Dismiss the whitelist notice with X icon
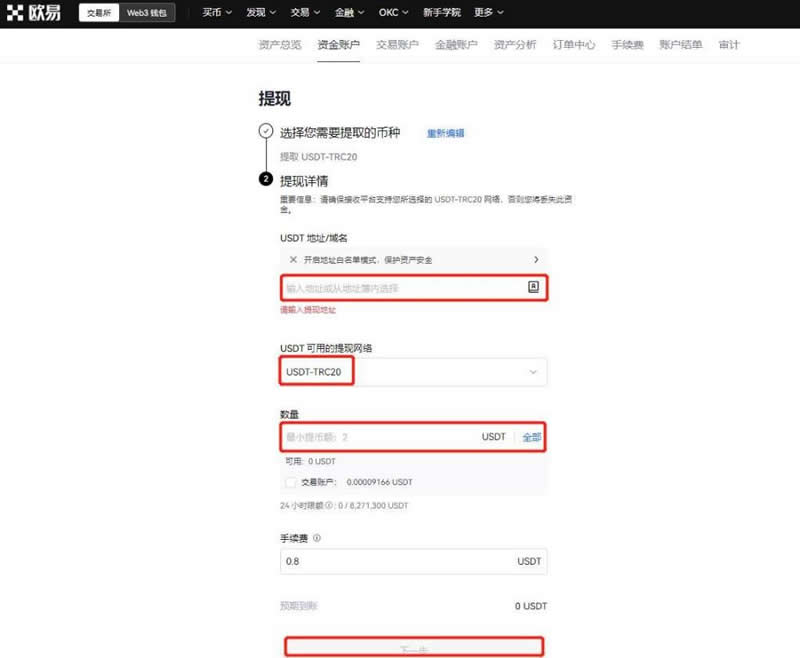The height and width of the screenshot is (658, 800). pos(293,259)
